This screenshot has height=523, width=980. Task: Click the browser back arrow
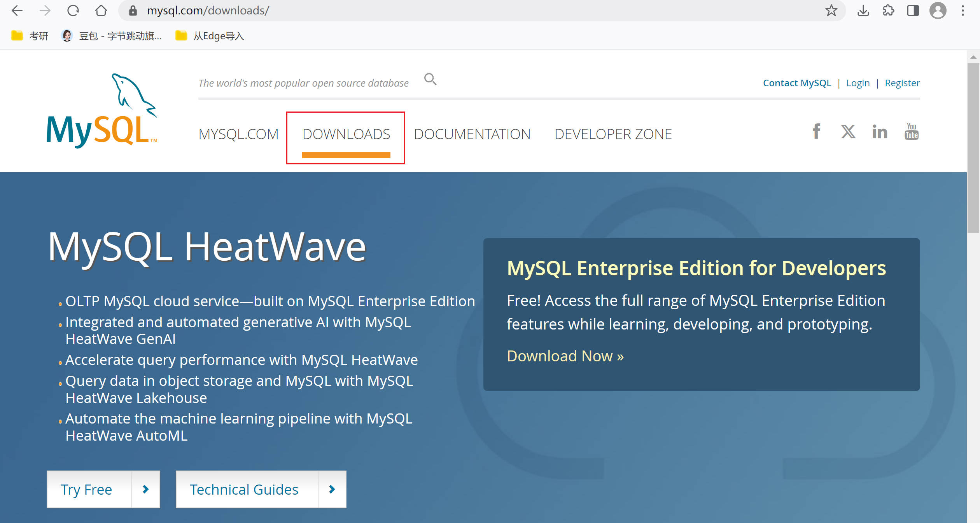point(17,10)
